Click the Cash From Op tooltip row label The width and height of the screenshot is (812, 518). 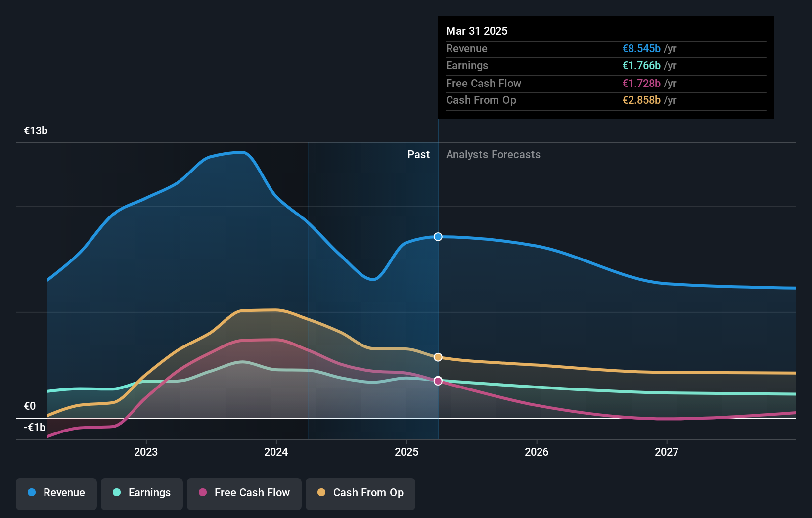coord(481,100)
